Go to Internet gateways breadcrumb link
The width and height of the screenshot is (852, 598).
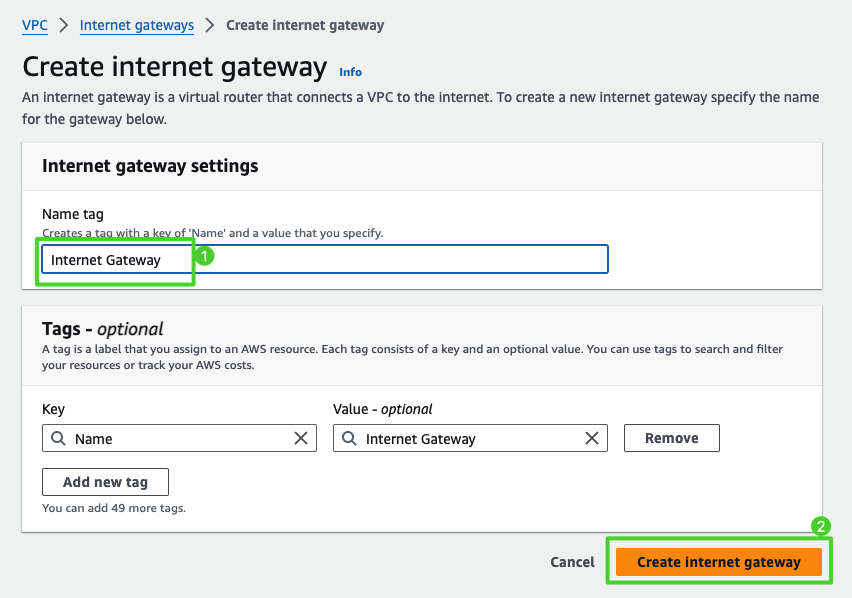coord(136,25)
